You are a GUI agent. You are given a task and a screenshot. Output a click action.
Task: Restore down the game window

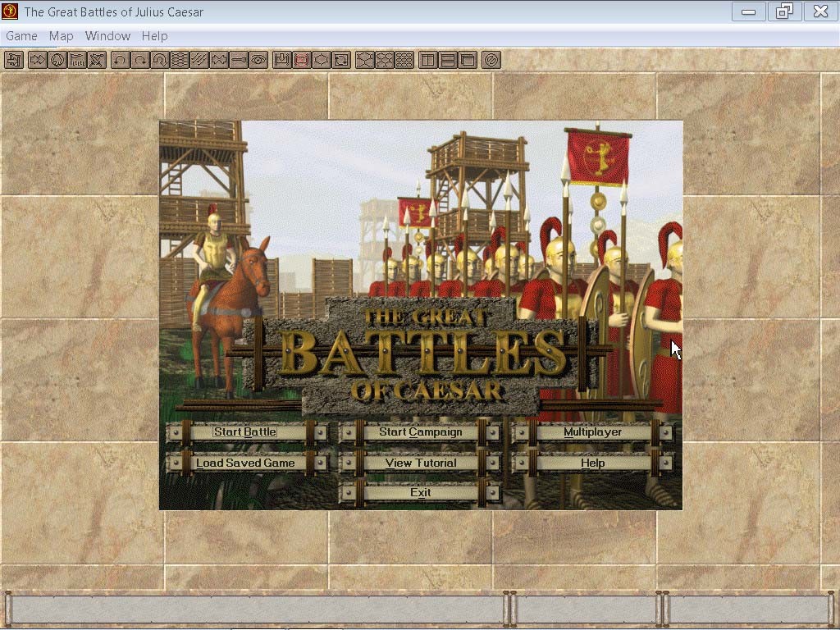(x=784, y=11)
